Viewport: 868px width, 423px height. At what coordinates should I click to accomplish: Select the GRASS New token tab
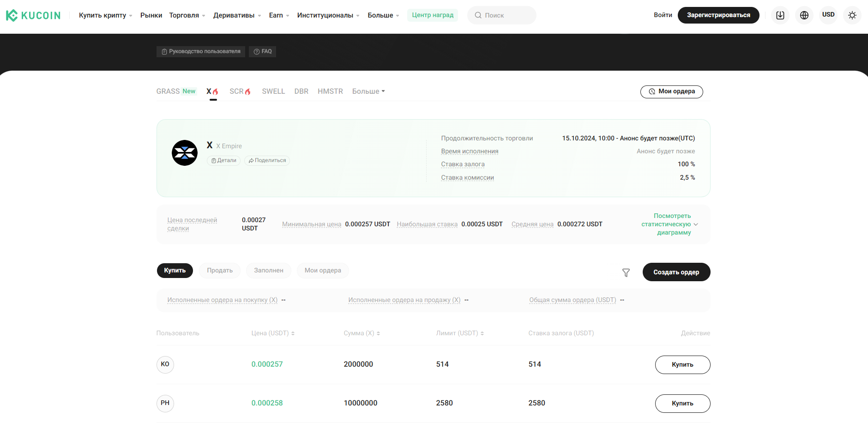tap(176, 91)
